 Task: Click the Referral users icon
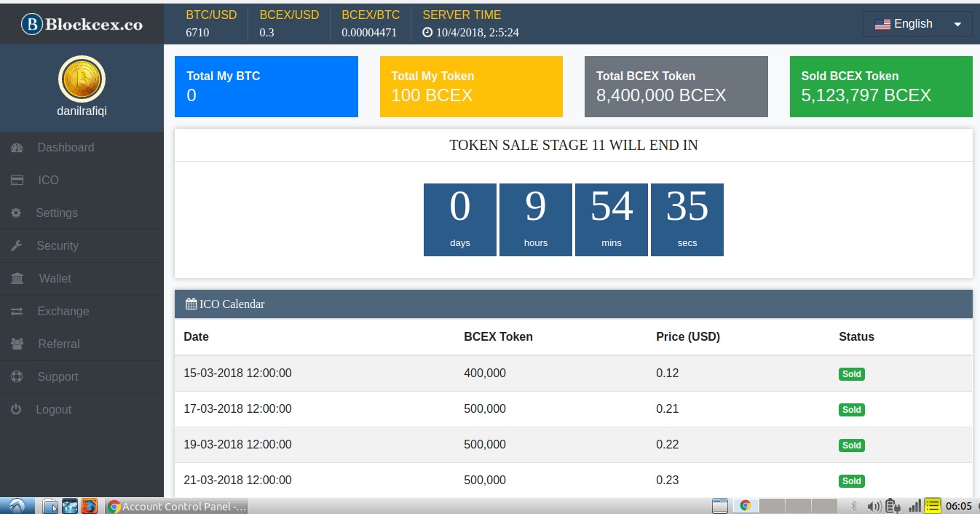pyautogui.click(x=17, y=344)
